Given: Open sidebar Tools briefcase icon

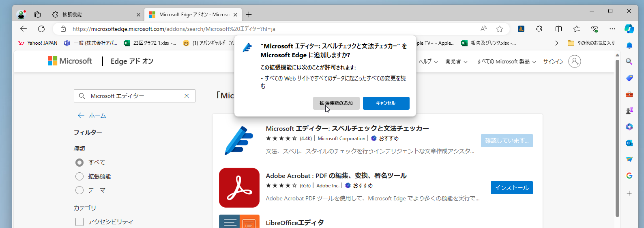Looking at the screenshot, I should pos(629,94).
